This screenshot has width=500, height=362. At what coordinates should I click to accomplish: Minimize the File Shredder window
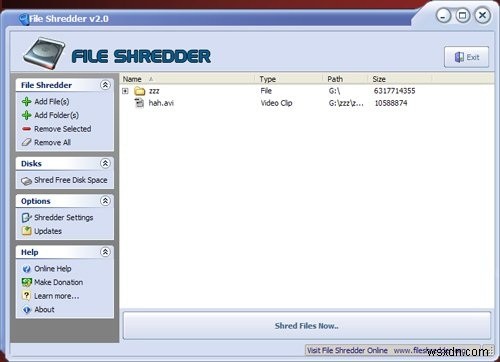443,16
